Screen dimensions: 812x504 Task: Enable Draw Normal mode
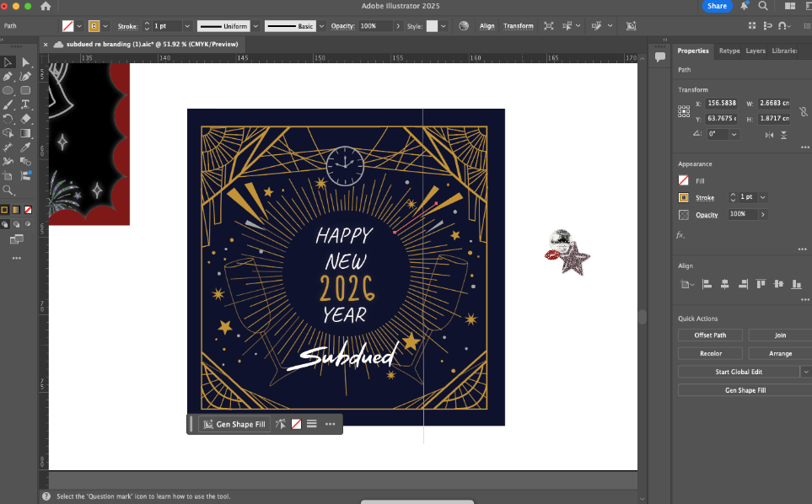(x=5, y=224)
